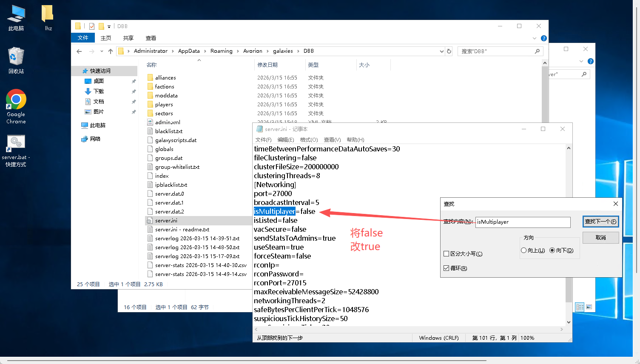Switch to the View ribbon tab
640x364 pixels.
pos(151,38)
